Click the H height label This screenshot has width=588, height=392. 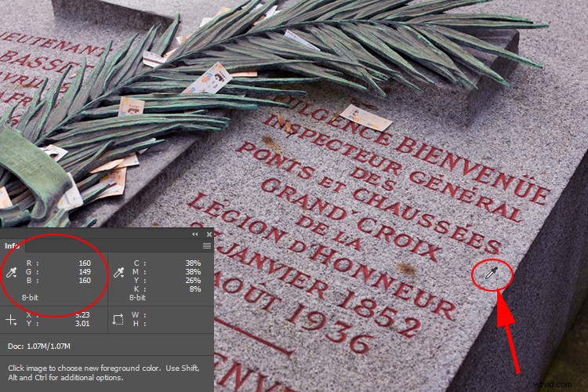[138, 323]
